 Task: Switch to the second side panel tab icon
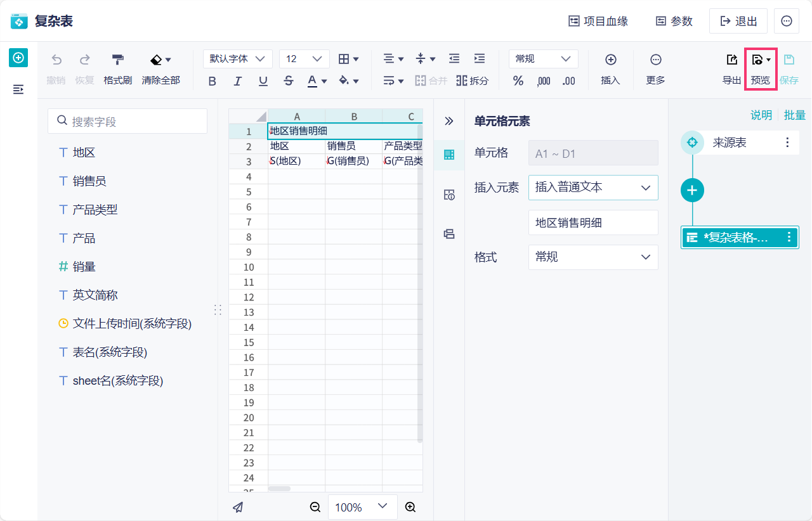449,195
